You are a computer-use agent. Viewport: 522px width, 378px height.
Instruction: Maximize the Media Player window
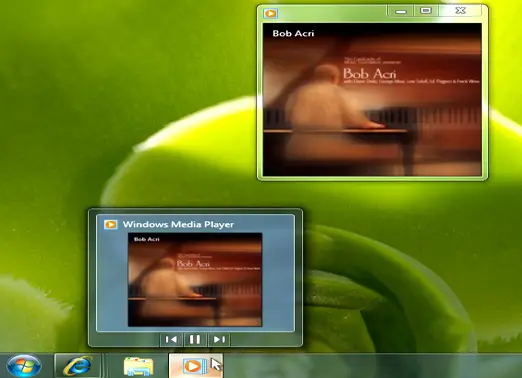pos(426,11)
